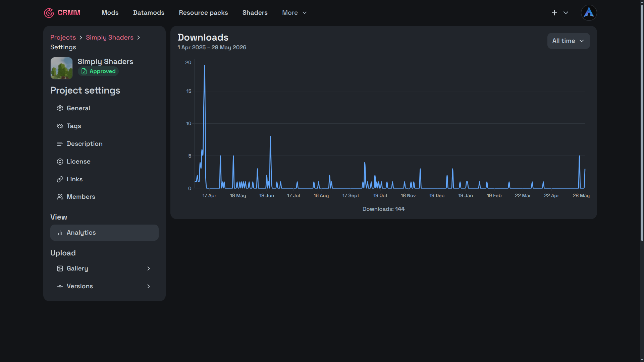The image size is (644, 362).
Task: Select the Analytics view
Action: click(x=104, y=233)
